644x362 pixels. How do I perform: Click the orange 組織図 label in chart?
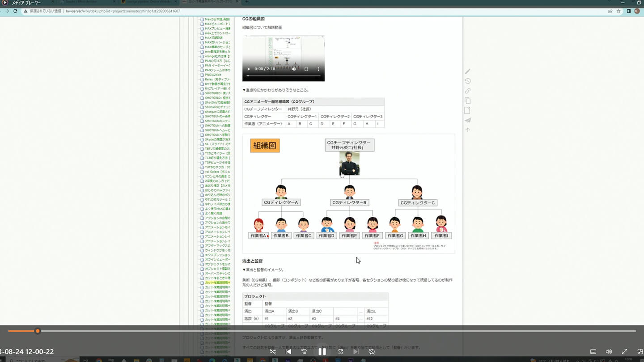(x=265, y=145)
